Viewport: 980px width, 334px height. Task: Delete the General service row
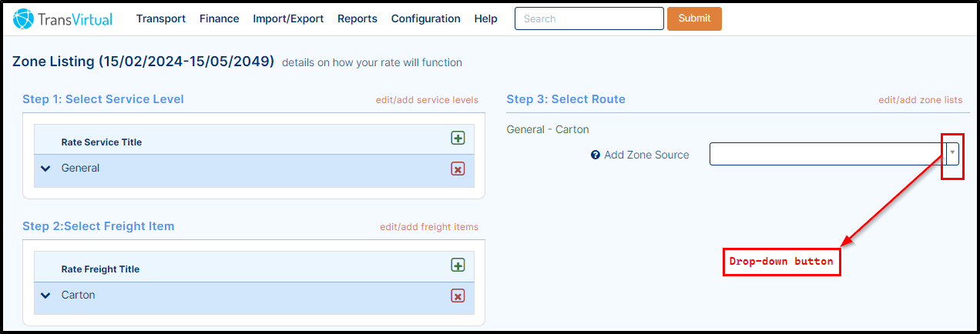tap(458, 169)
